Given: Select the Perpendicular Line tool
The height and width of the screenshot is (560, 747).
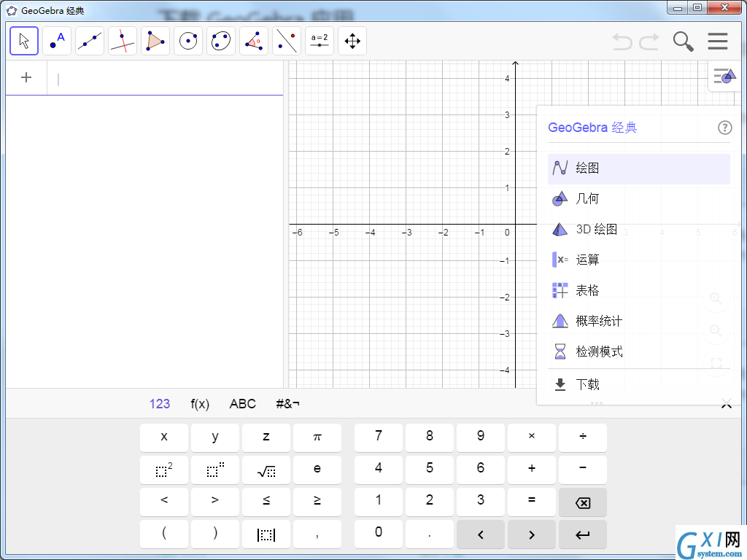Looking at the screenshot, I should [x=123, y=41].
